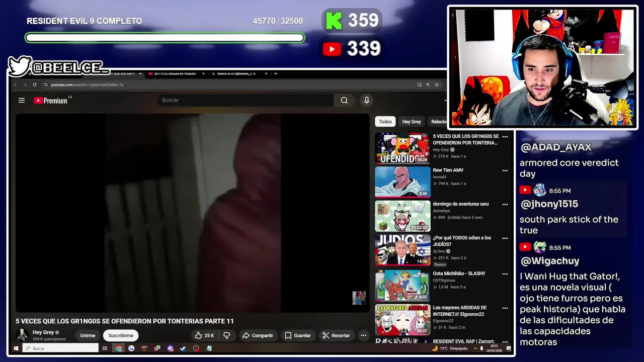Screen dimensions: 644x362
Task: Click the channel watermark in the video corner
Action: click(359, 298)
